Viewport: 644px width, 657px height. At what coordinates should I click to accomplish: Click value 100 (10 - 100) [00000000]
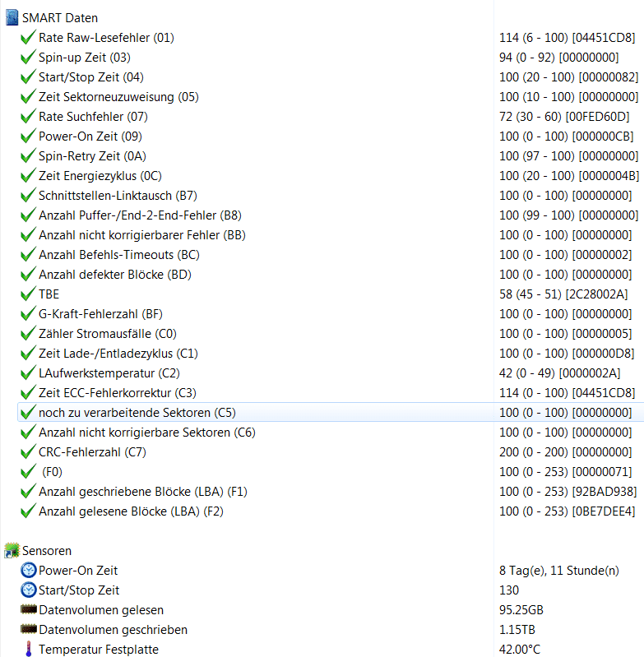[568, 96]
